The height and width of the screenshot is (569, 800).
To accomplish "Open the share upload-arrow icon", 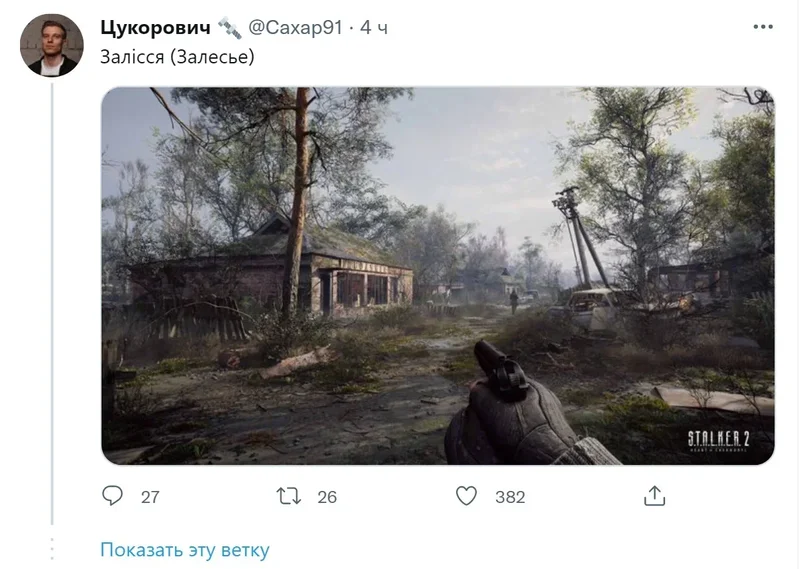I will pyautogui.click(x=655, y=496).
